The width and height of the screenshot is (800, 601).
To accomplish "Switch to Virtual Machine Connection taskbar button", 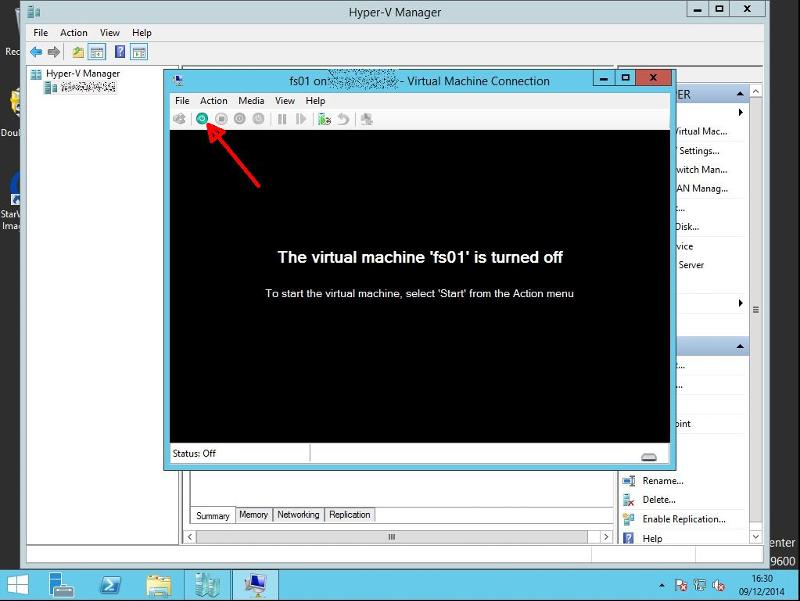I will click(x=256, y=585).
